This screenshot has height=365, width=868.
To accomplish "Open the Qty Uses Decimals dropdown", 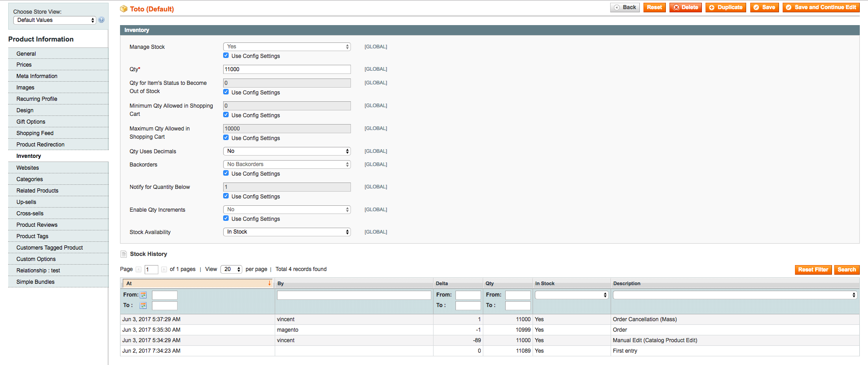I will click(x=287, y=151).
